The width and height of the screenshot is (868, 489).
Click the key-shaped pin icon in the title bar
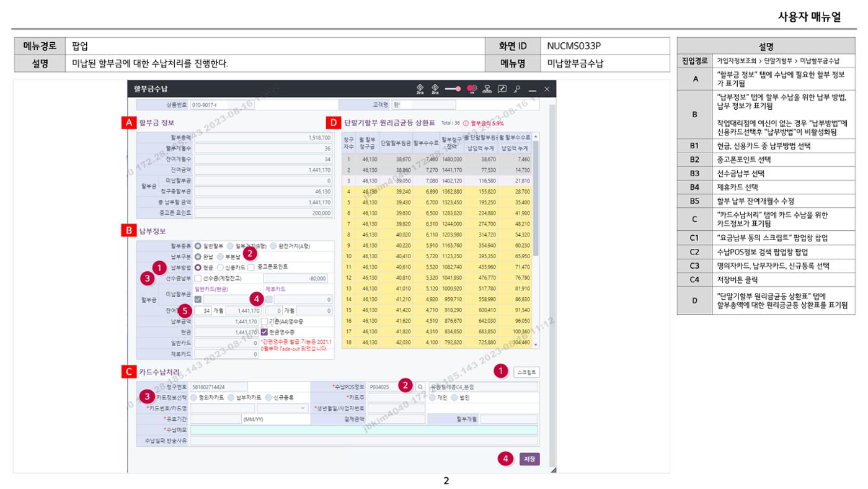[516, 89]
